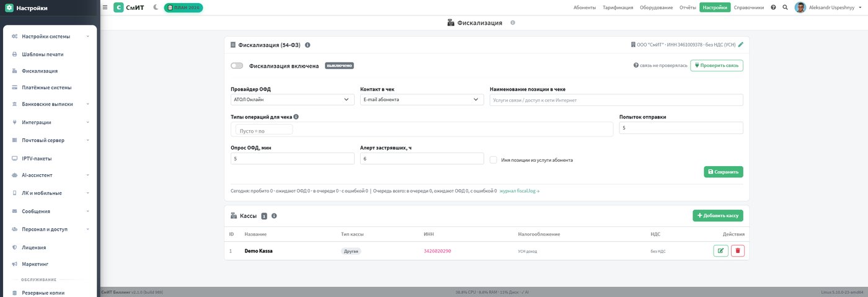Viewport: 868px width, 297px height.
Task: Click the Demo Kassa name cell
Action: (x=259, y=251)
